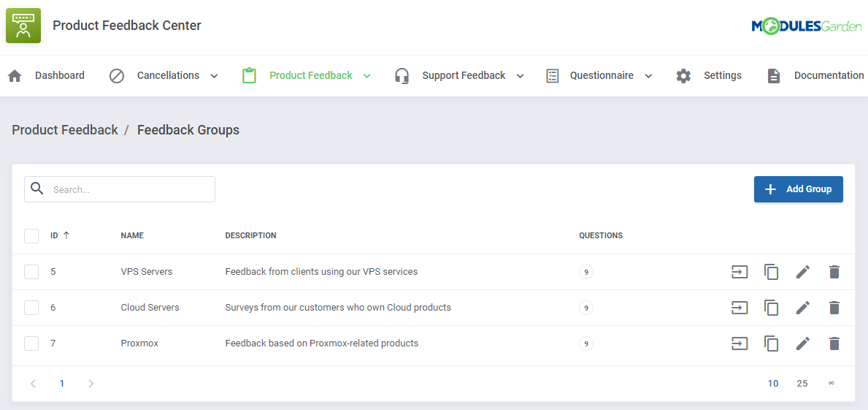The image size is (868, 410).
Task: Duplicate the Cloud Servers group
Action: click(x=771, y=308)
